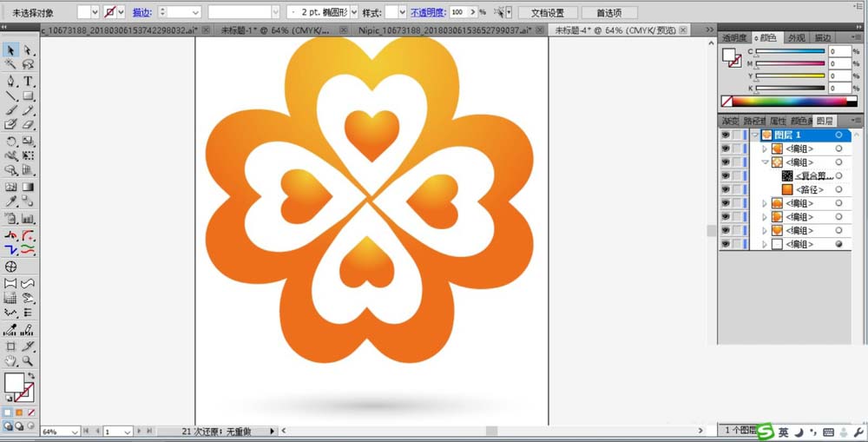Viewport: 868px width, 442px height.
Task: Select the Column Graph tool
Action: pyautogui.click(x=28, y=219)
